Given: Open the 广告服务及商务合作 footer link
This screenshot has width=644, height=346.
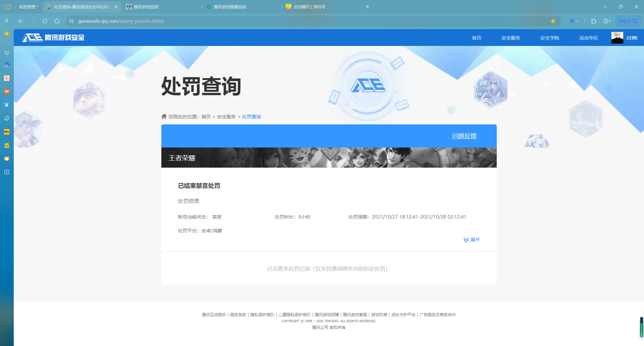Looking at the screenshot, I should (x=438, y=314).
